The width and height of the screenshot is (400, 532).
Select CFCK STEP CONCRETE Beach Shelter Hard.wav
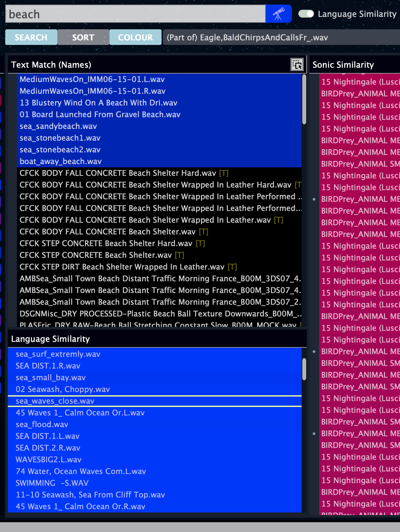pyautogui.click(x=106, y=244)
